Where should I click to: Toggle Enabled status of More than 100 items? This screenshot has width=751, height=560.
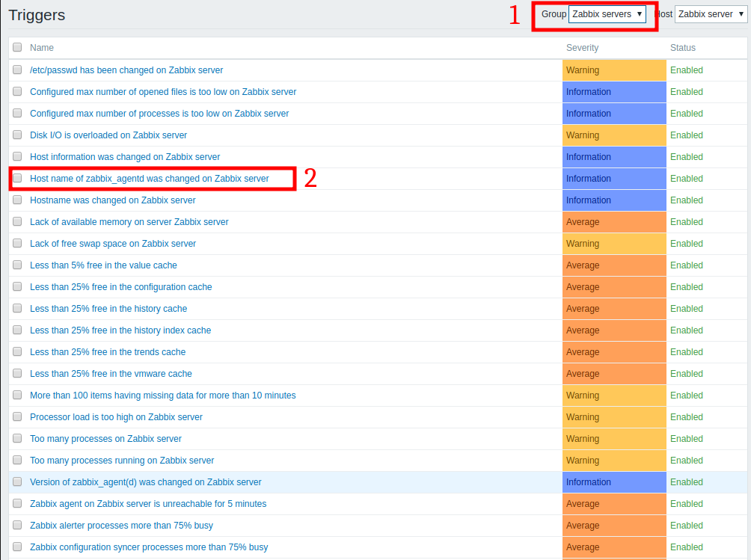(x=687, y=396)
